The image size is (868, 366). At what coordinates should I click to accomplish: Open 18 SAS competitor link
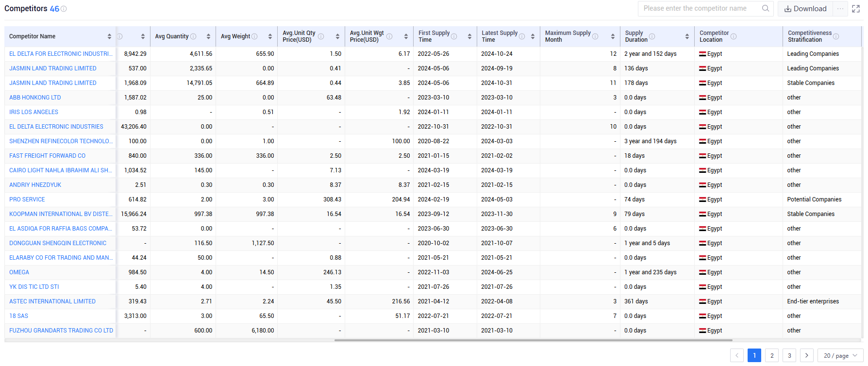19,316
